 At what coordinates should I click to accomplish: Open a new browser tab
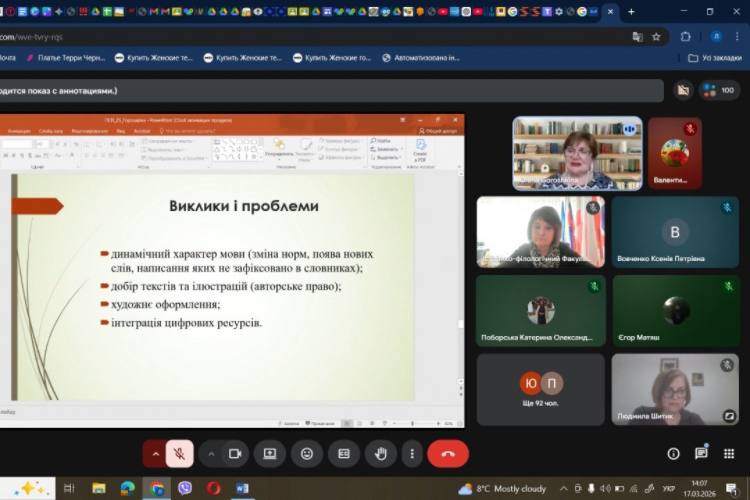pyautogui.click(x=631, y=12)
